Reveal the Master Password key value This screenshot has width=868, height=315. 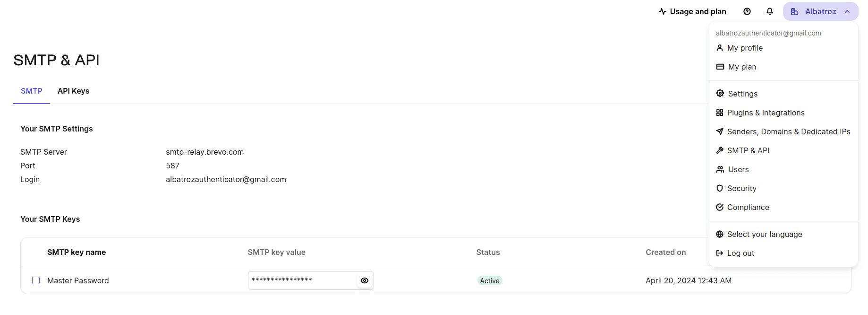(364, 280)
